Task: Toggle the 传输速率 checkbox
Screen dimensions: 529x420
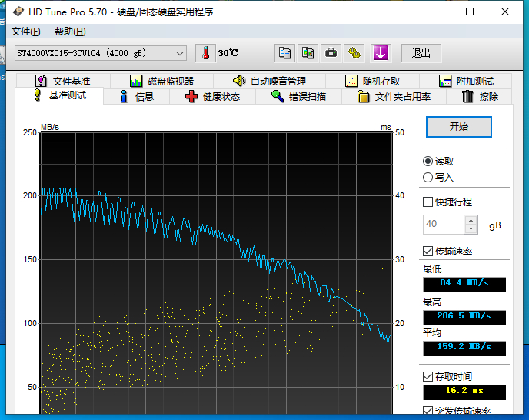Action: (428, 252)
